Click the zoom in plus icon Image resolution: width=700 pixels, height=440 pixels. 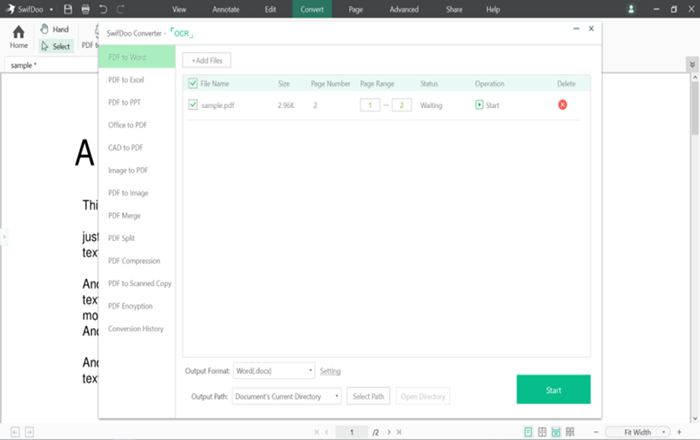[679, 432]
